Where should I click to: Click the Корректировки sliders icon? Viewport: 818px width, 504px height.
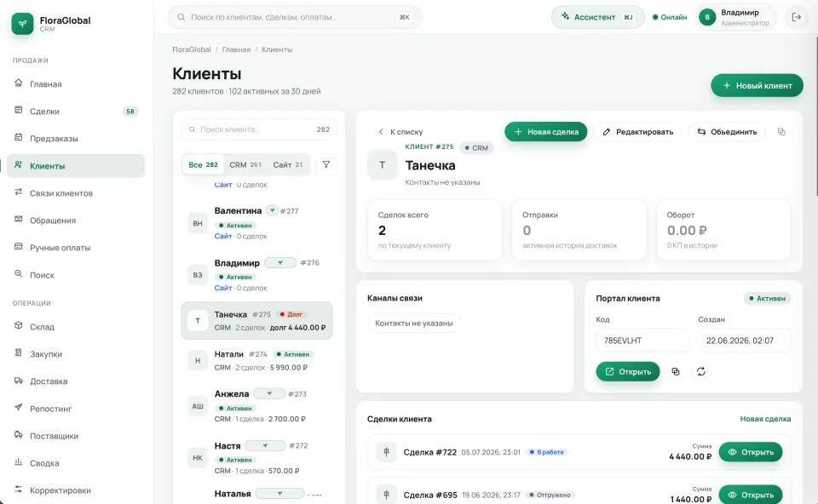pyautogui.click(x=18, y=489)
